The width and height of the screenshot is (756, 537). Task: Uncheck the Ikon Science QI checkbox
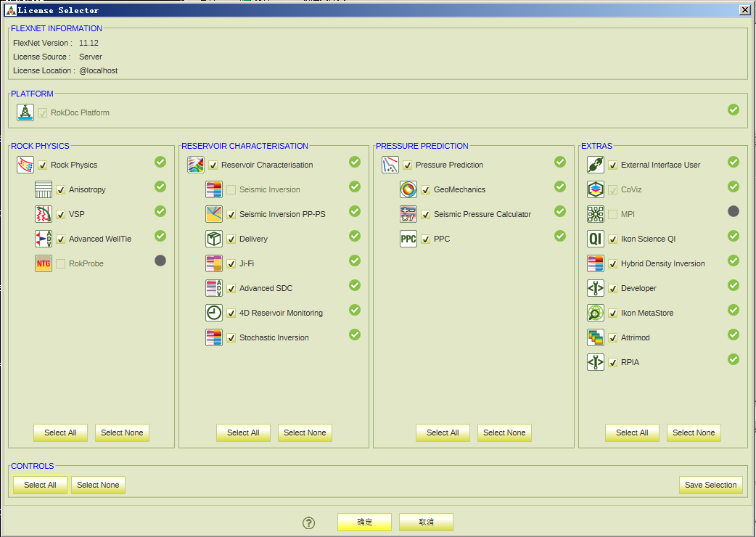(x=613, y=239)
